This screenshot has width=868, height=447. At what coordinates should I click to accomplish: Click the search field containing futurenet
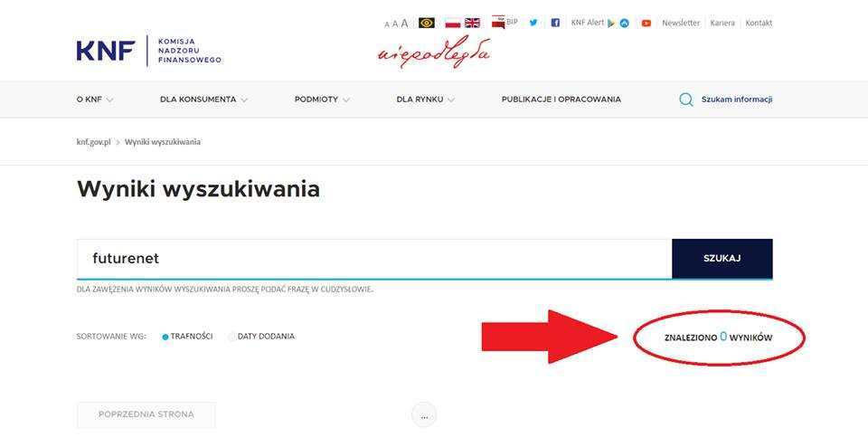374,259
